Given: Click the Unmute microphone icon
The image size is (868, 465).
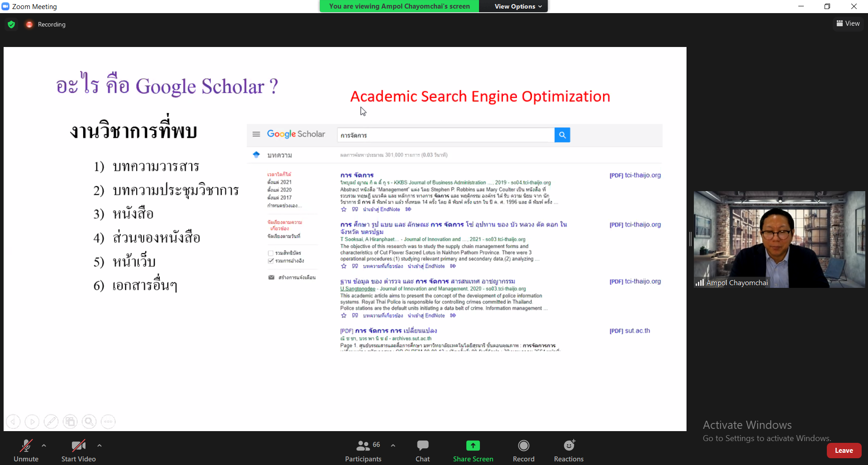Looking at the screenshot, I should tap(26, 446).
